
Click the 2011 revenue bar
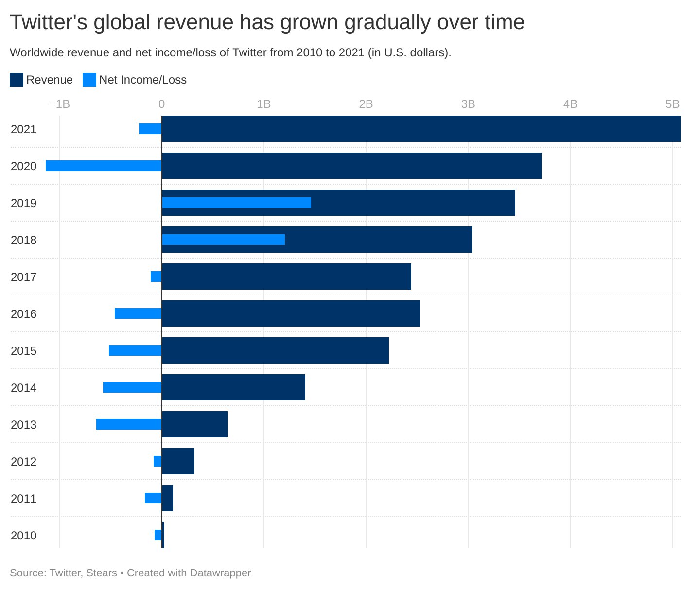coord(167,498)
